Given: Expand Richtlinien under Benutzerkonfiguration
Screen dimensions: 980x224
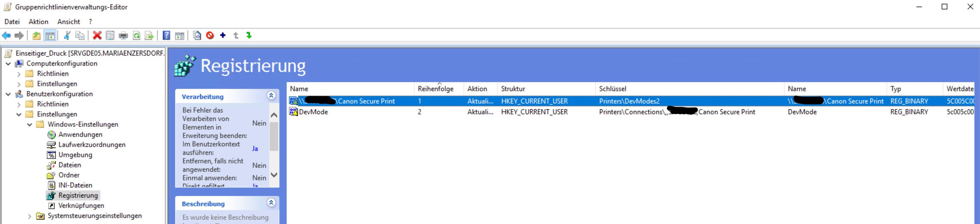Looking at the screenshot, I should 19,104.
